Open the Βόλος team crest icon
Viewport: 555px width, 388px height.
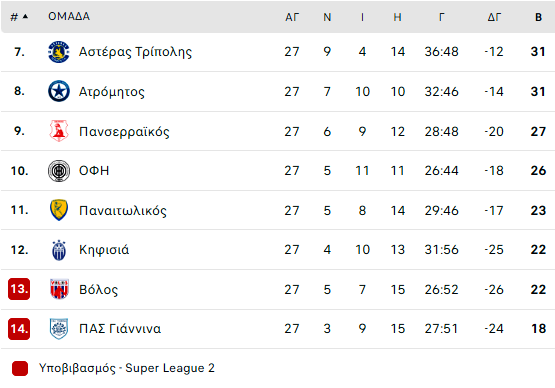(59, 289)
